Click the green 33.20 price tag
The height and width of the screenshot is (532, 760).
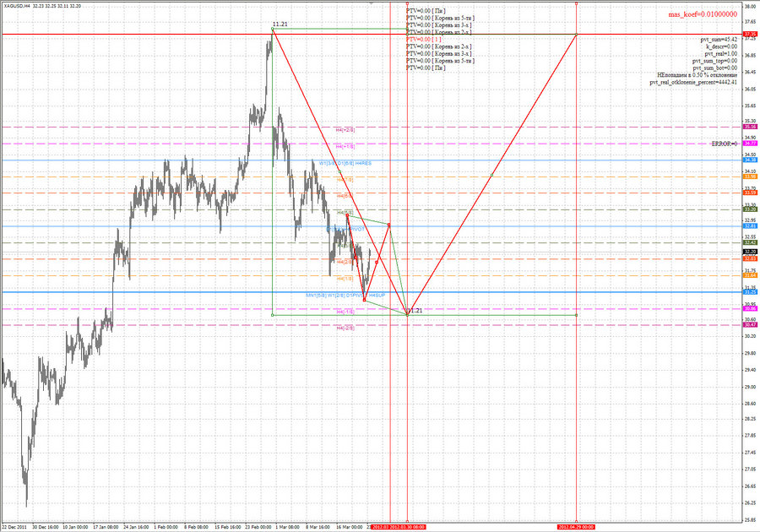pos(751,209)
